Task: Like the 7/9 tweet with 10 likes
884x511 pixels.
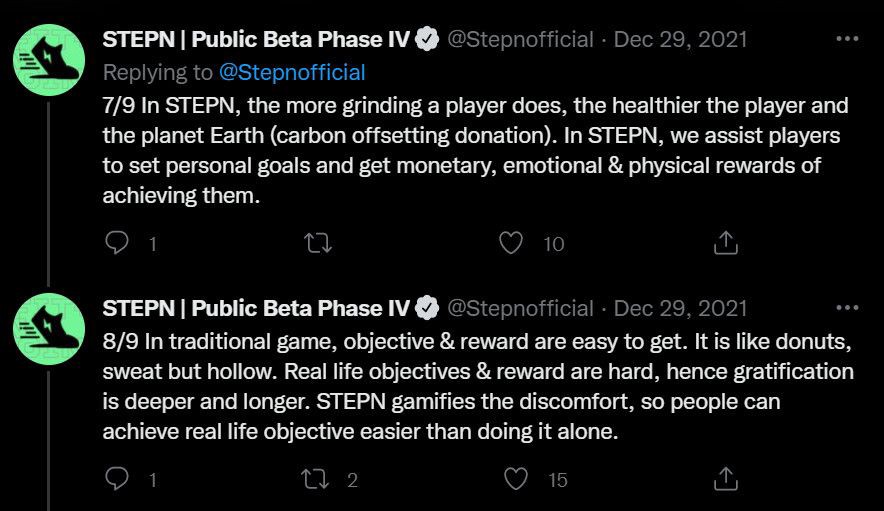Action: (512, 243)
